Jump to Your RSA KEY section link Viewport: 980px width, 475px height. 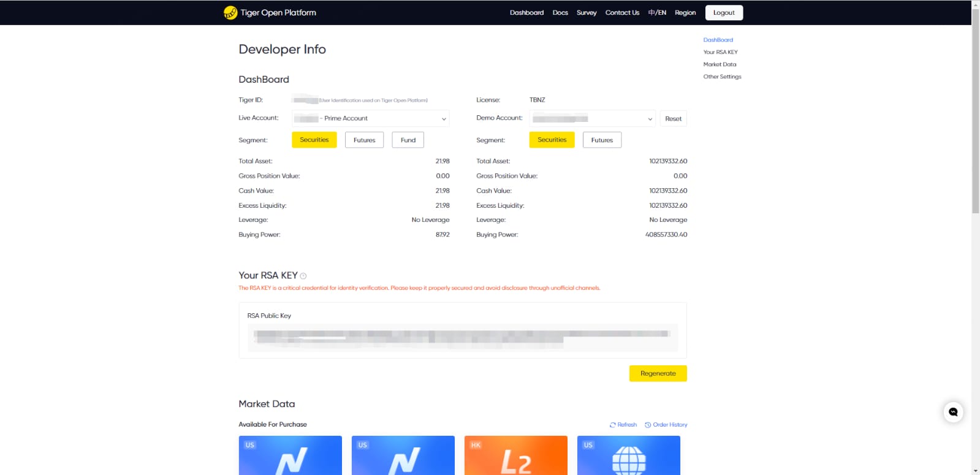click(x=720, y=52)
